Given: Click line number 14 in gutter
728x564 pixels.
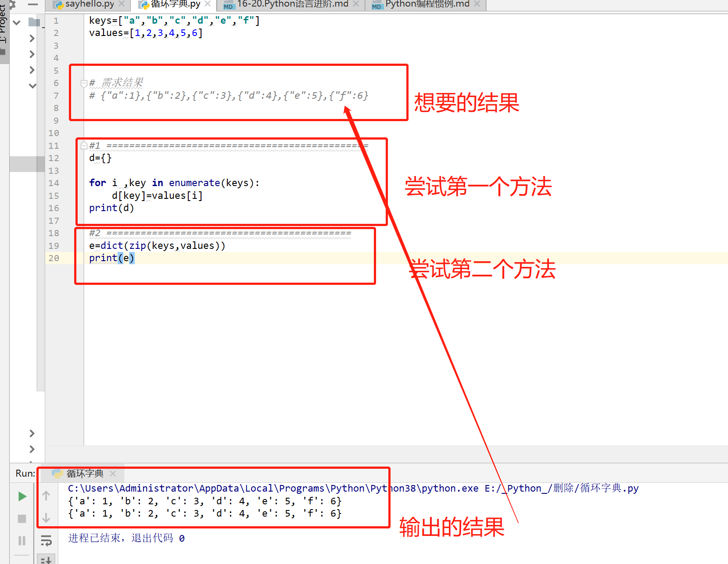Looking at the screenshot, I should [x=54, y=183].
